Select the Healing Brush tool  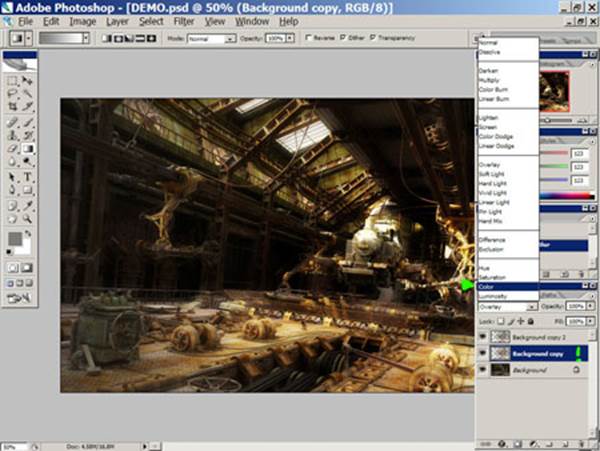(x=13, y=122)
